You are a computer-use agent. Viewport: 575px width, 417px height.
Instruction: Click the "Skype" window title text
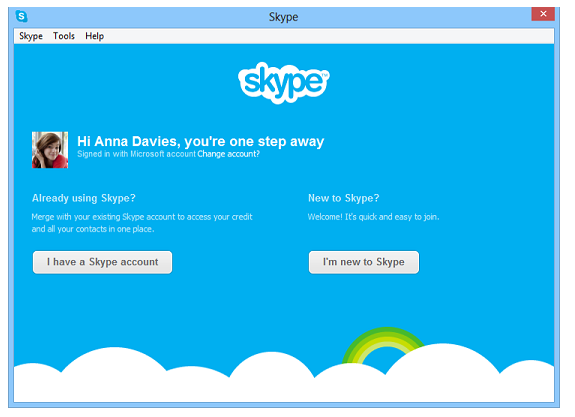tap(283, 17)
